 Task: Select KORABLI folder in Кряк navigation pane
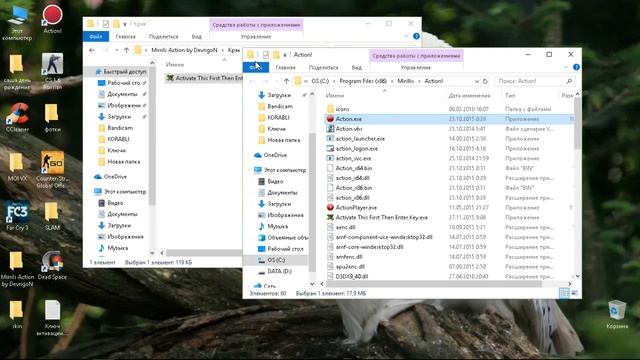tap(117, 139)
